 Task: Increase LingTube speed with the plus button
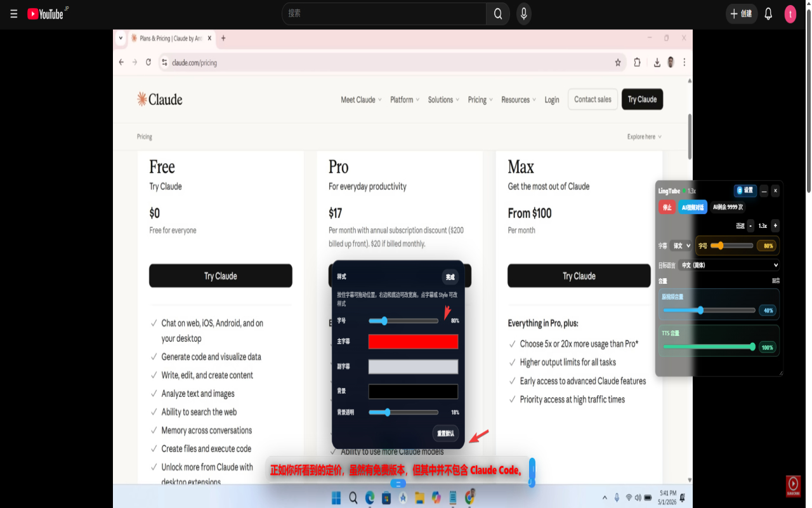pyautogui.click(x=775, y=225)
